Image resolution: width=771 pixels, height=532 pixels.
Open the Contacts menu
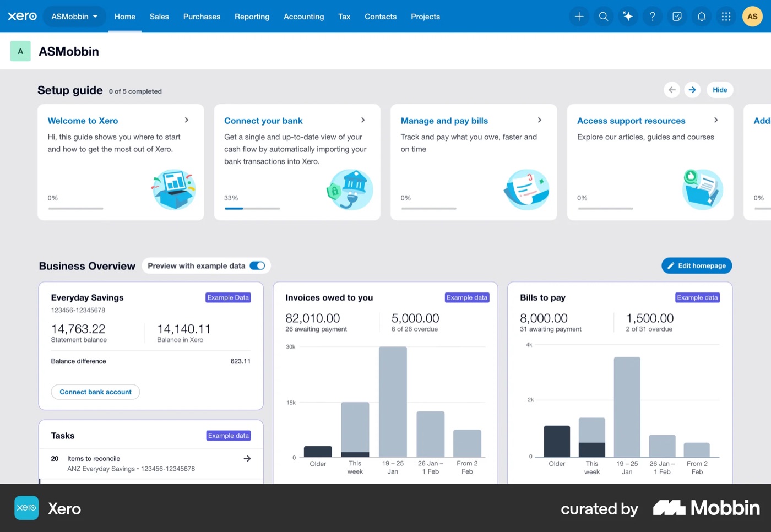[x=381, y=17]
